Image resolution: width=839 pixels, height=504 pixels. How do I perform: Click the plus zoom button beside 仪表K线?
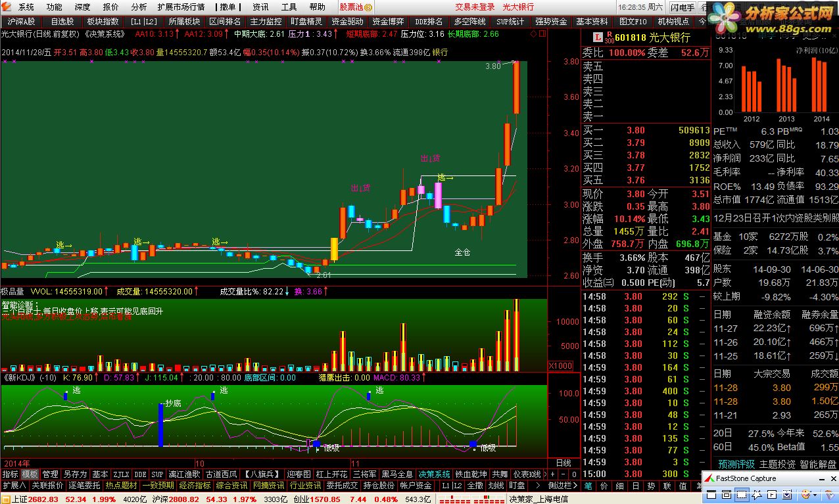pyautogui.click(x=552, y=474)
